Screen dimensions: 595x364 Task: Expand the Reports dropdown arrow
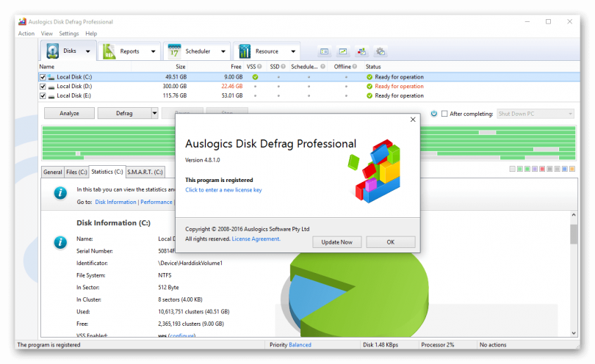(x=154, y=51)
